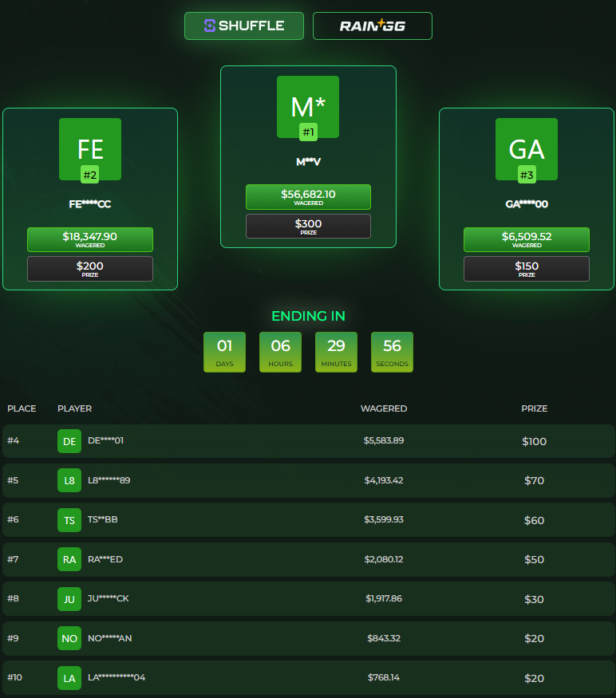This screenshot has height=698, width=616.
Task: Click player name GA****00
Action: [x=527, y=204]
